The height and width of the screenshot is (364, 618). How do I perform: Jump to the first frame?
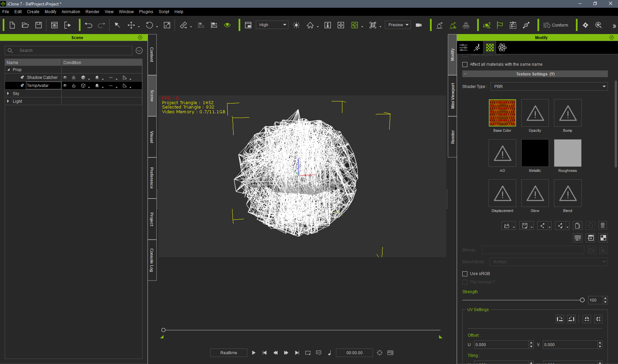[x=265, y=353]
